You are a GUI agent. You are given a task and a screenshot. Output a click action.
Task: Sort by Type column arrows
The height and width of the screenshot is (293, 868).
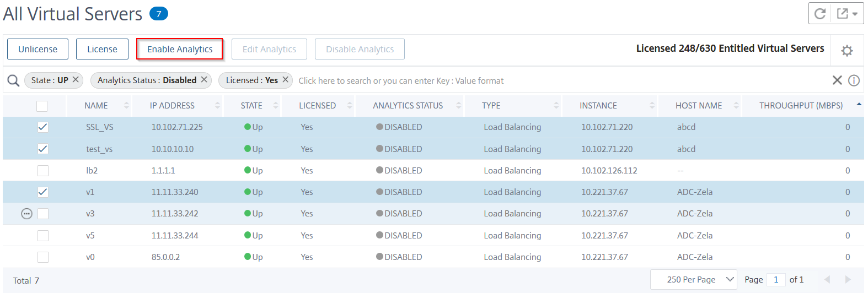click(556, 105)
